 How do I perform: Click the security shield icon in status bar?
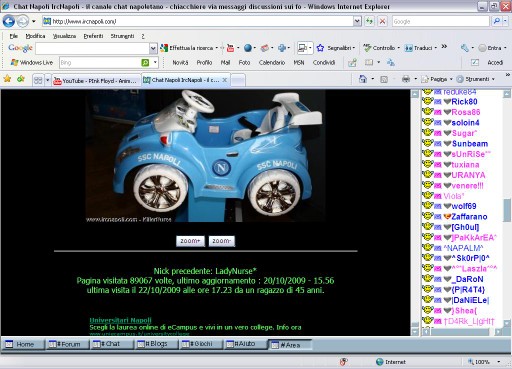[x=343, y=362]
